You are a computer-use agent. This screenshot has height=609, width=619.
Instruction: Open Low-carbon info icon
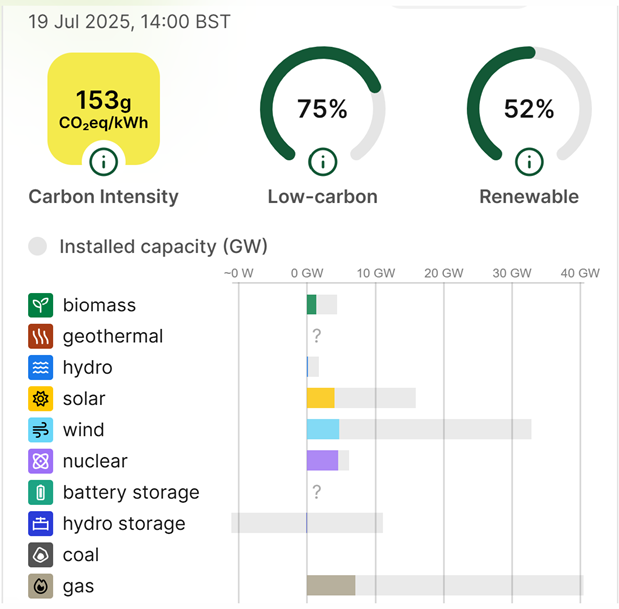click(x=323, y=162)
